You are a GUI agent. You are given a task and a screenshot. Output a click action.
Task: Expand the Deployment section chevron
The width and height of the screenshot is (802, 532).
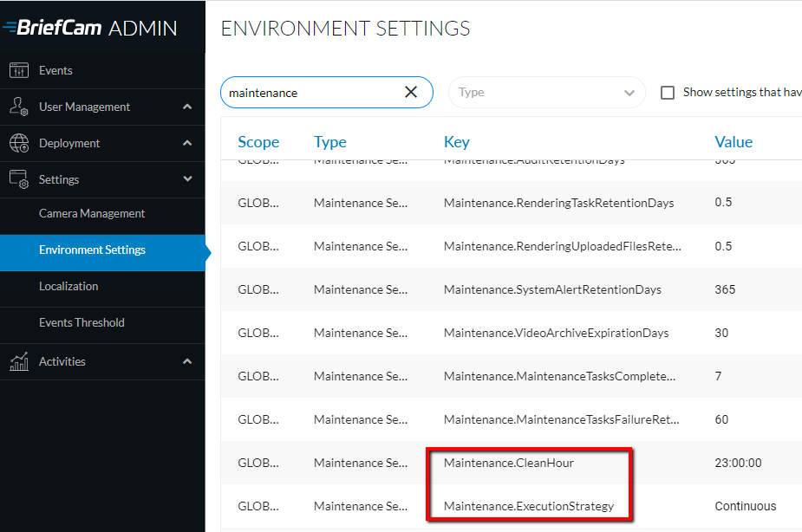coord(188,143)
